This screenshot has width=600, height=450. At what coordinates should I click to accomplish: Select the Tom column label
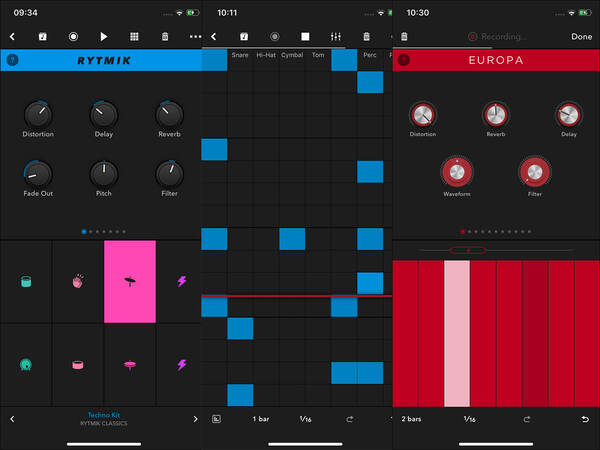318,55
